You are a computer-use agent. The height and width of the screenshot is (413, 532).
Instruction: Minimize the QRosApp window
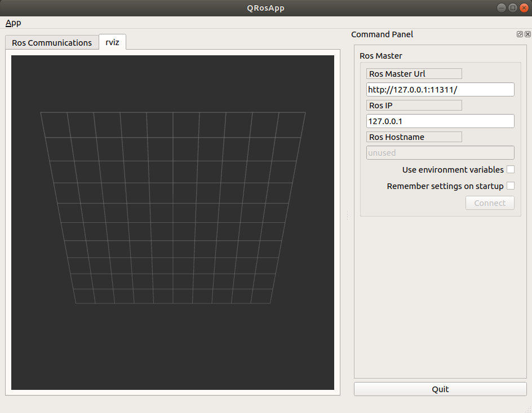(501, 8)
